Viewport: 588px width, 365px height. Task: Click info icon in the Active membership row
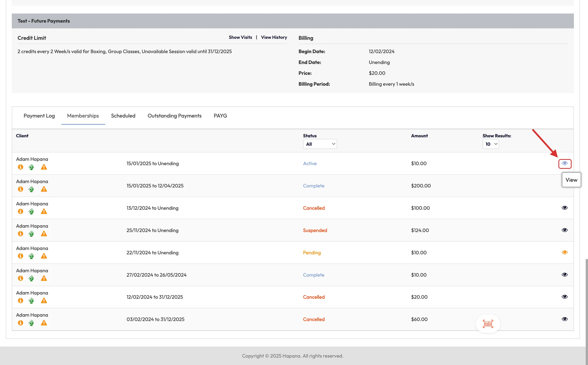(x=20, y=167)
